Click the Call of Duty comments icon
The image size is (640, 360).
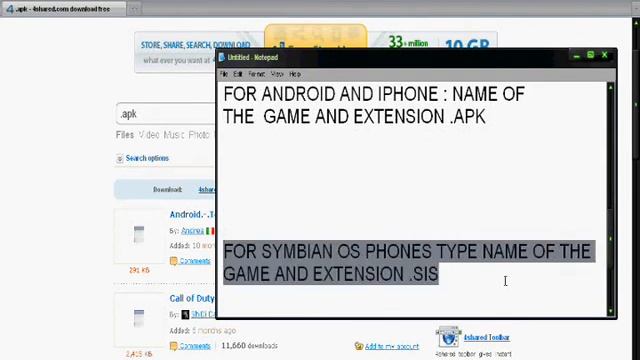[173, 346]
